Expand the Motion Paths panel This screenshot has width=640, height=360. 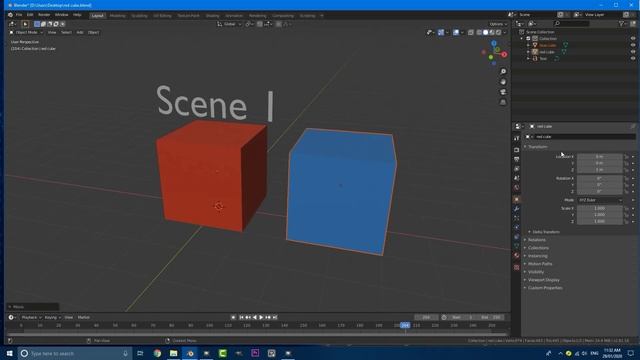coord(540,264)
